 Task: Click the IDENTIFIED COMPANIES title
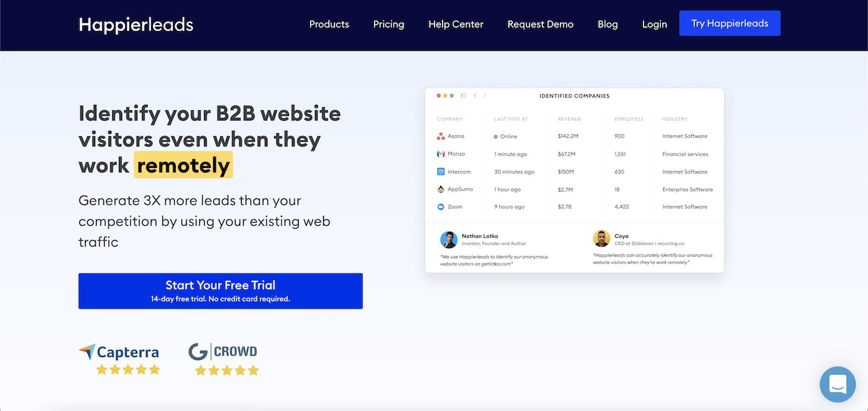575,96
